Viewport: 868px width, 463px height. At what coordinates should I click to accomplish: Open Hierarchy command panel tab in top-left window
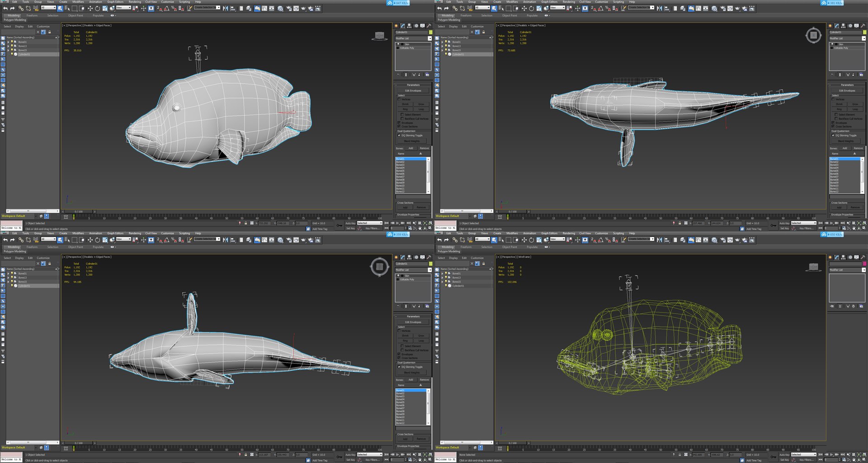[x=409, y=26]
